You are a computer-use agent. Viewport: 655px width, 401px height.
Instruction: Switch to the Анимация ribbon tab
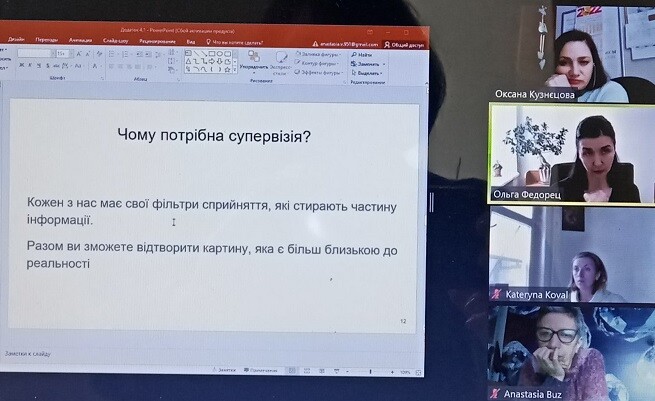coord(80,41)
